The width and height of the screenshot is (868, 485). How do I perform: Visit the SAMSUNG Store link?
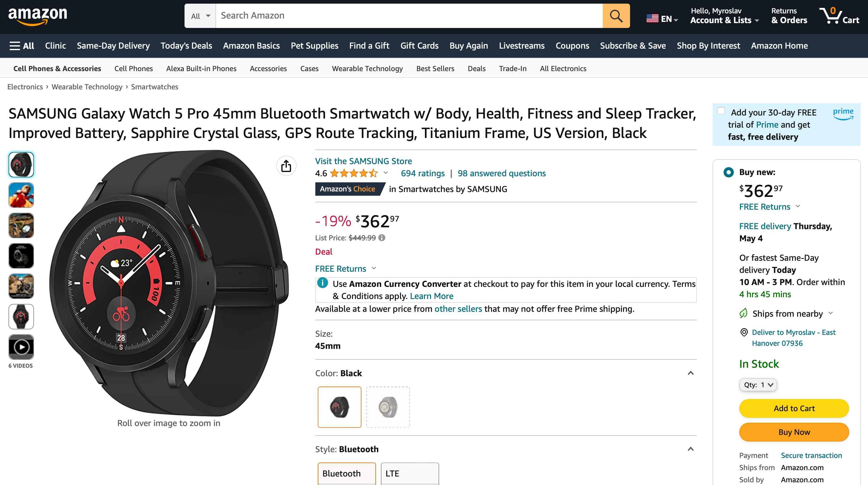point(363,161)
